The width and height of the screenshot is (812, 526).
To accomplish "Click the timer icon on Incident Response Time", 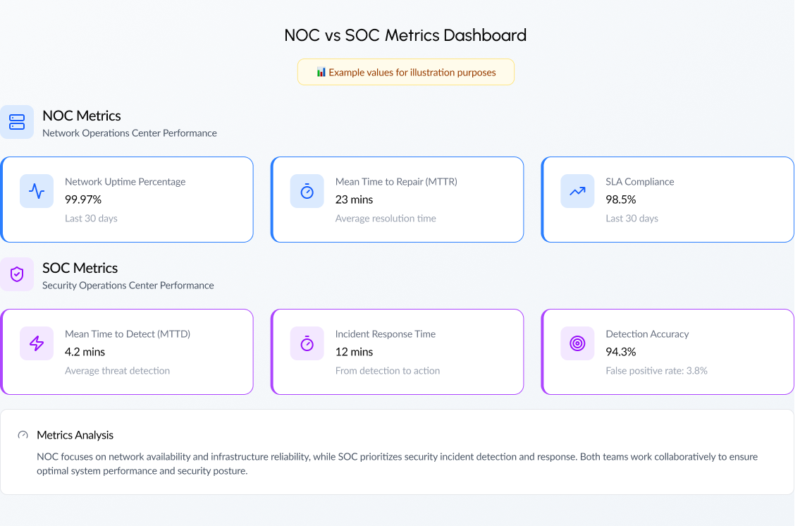I will [307, 343].
